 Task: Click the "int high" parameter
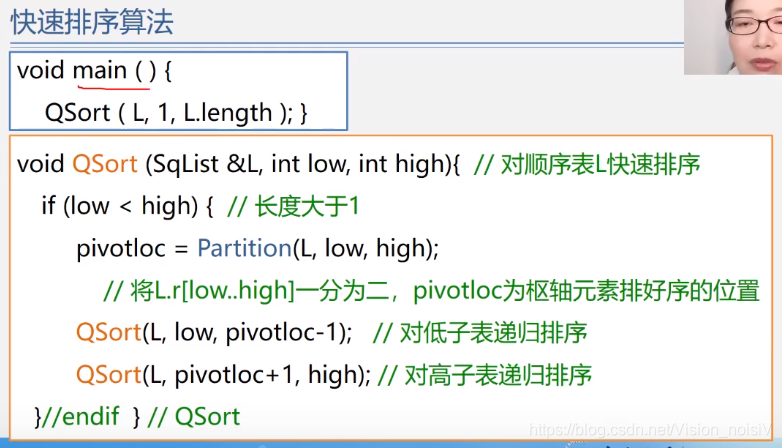[401, 164]
